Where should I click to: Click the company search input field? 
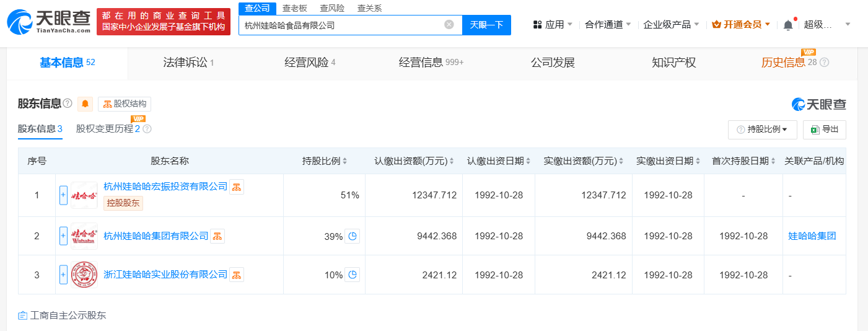(341, 25)
